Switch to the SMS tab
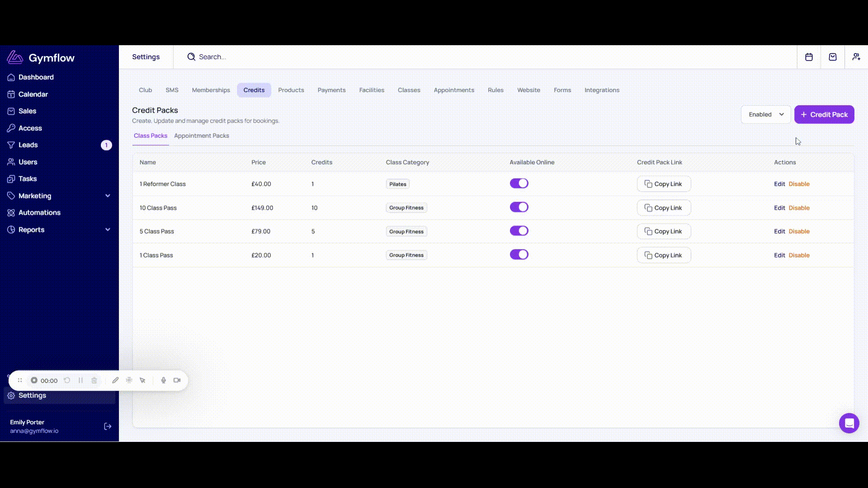The width and height of the screenshot is (868, 488). pyautogui.click(x=172, y=90)
